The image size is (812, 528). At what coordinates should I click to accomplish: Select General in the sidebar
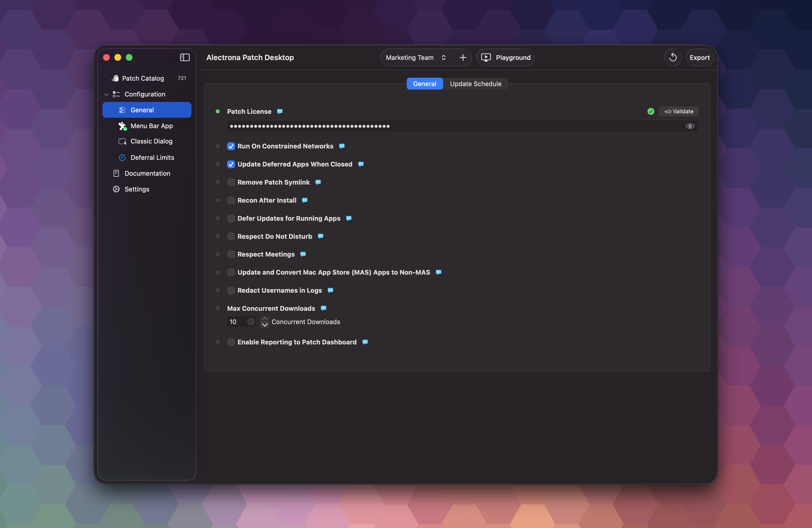tap(147, 110)
